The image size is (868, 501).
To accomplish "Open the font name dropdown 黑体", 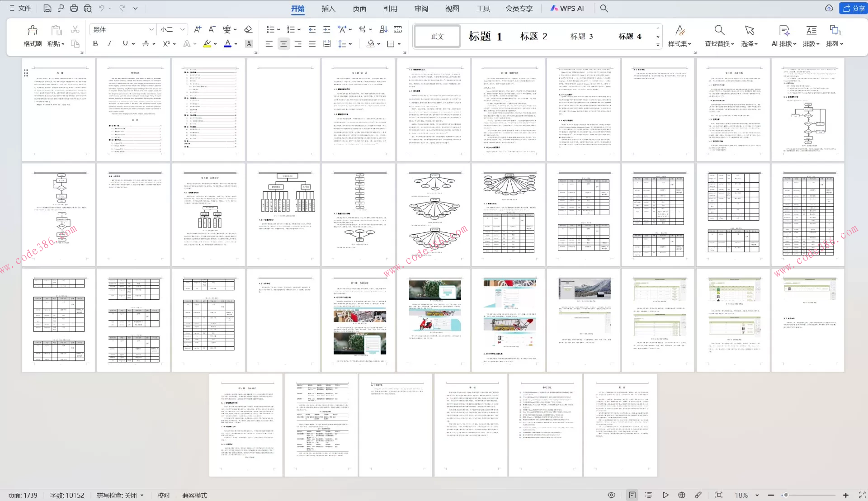I will [x=151, y=29].
